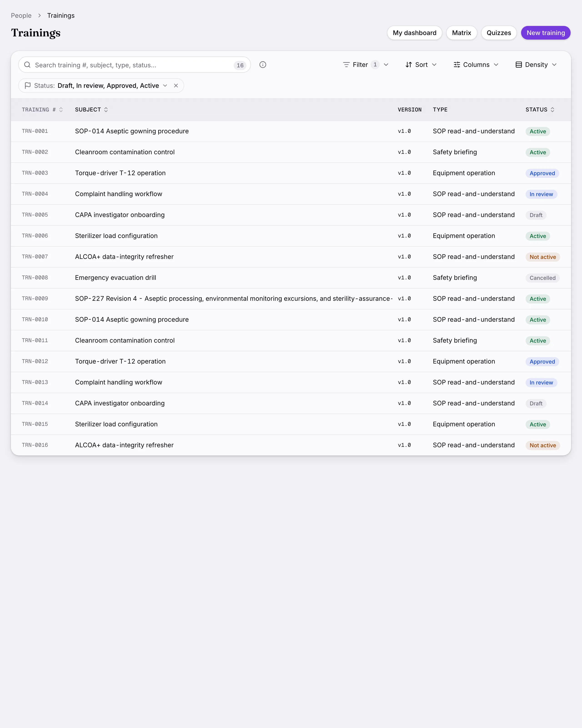Viewport: 582px width, 728px height.
Task: Create a New training
Action: [x=546, y=33]
